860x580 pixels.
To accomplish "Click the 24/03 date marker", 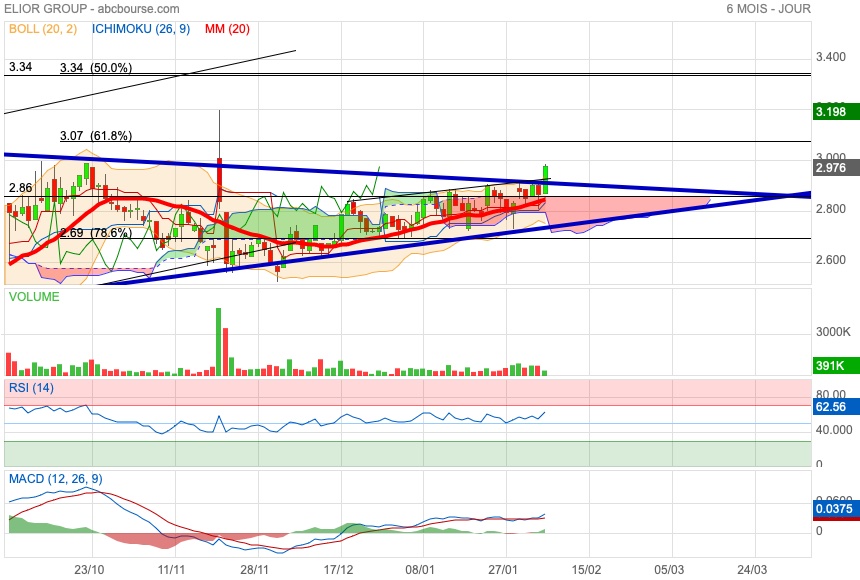I will pos(752,569).
